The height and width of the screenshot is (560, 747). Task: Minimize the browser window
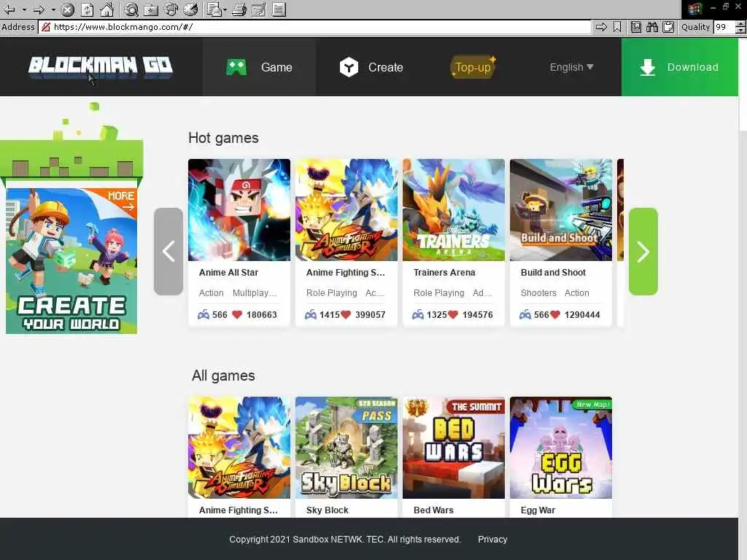point(713,7)
